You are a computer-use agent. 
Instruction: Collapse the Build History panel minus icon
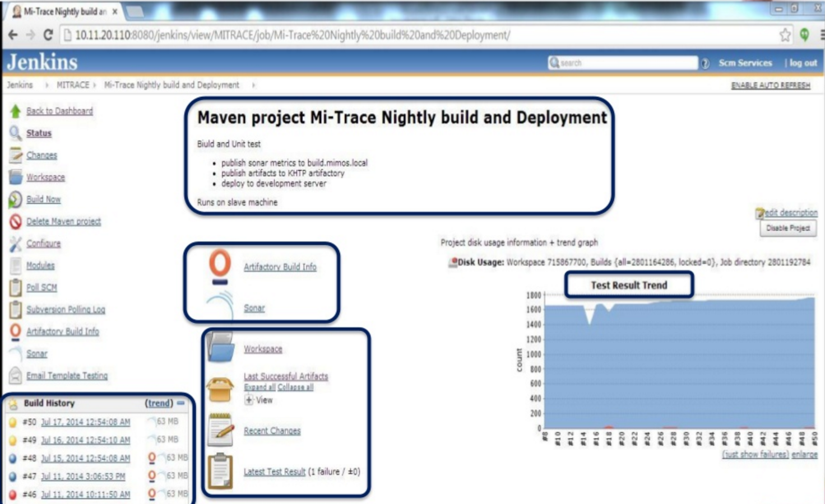180,403
